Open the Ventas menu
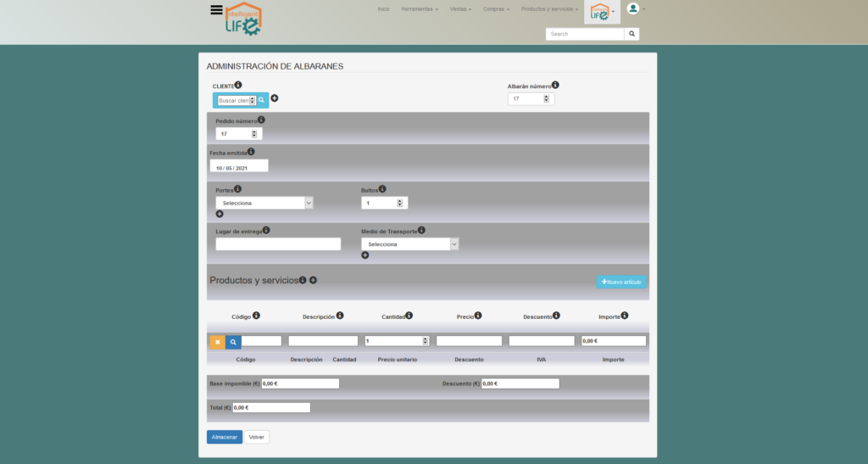Viewport: 868px width, 464px height. coord(460,9)
